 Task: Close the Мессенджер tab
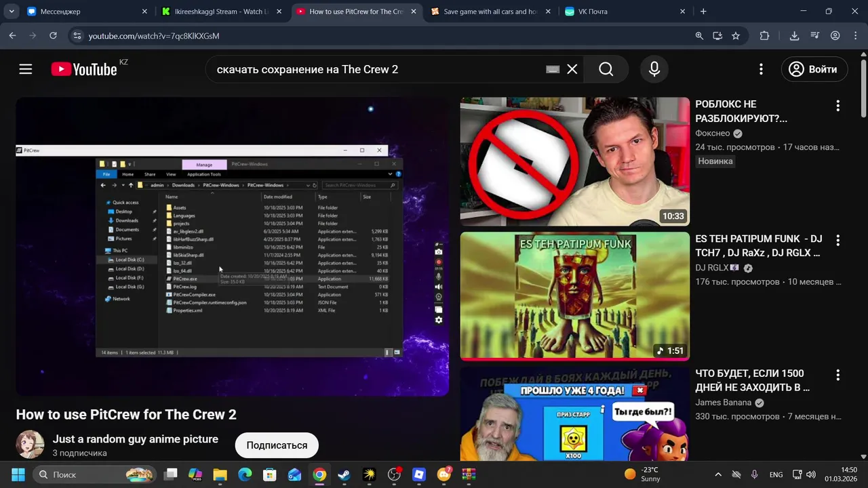point(144,12)
